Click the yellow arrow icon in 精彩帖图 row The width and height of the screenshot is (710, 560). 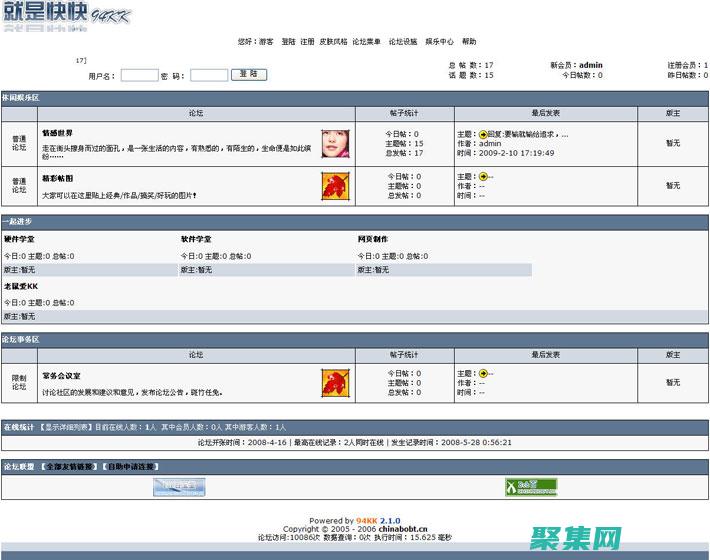[483, 177]
